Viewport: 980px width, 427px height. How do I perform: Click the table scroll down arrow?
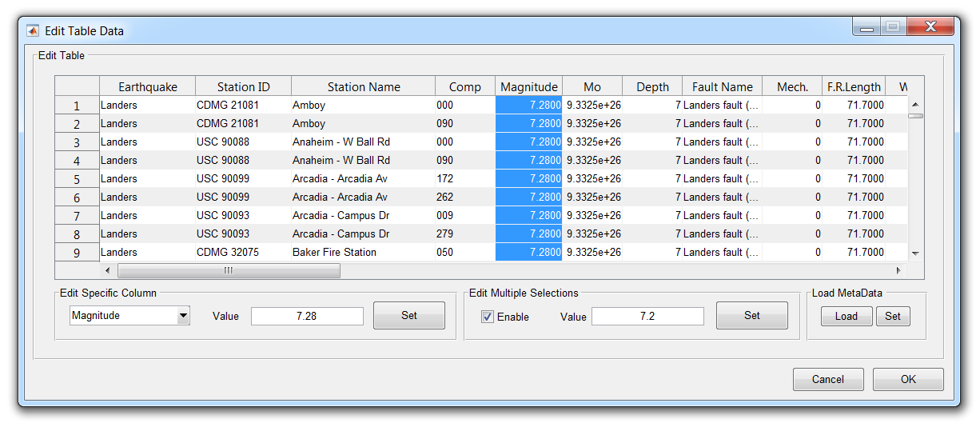tap(915, 253)
